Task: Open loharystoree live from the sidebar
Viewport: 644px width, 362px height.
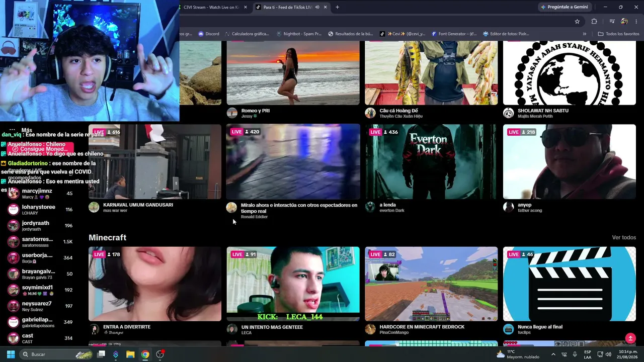Action: tap(40, 210)
